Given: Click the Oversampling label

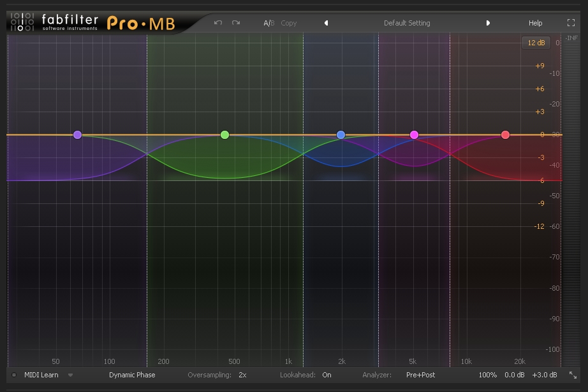Looking at the screenshot, I should coord(209,375).
